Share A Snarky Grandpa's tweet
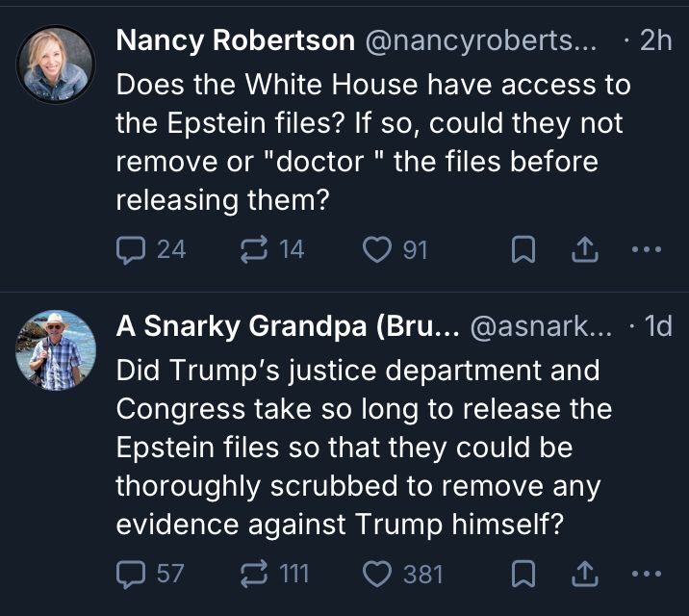 click(x=584, y=575)
